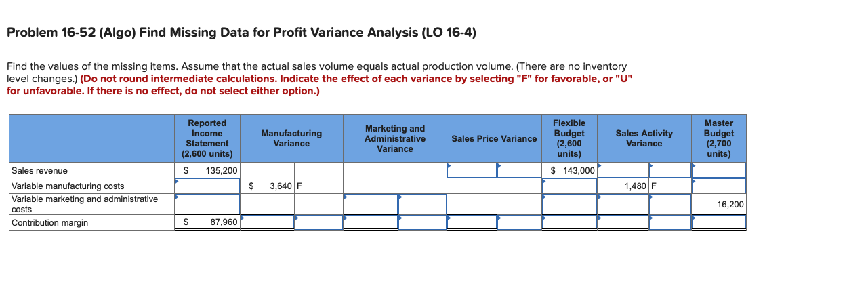Select Sales revenue Master Budget input cell

[719, 170]
